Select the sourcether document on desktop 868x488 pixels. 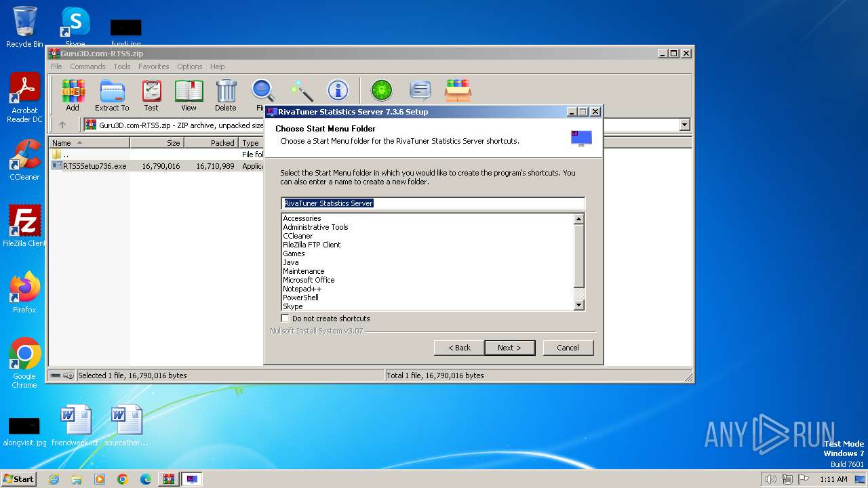126,425
